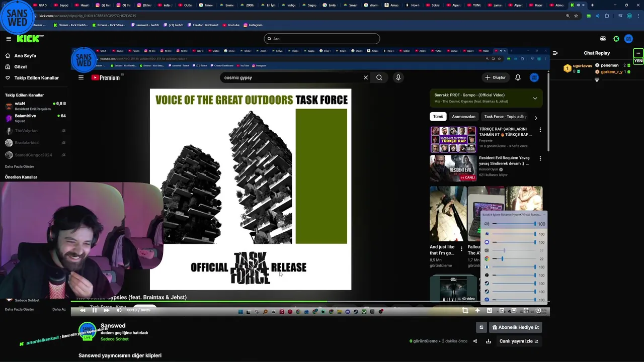Screen dimensions: 644x362
Task: Open the Kick hamburger menu
Action: click(x=9, y=39)
